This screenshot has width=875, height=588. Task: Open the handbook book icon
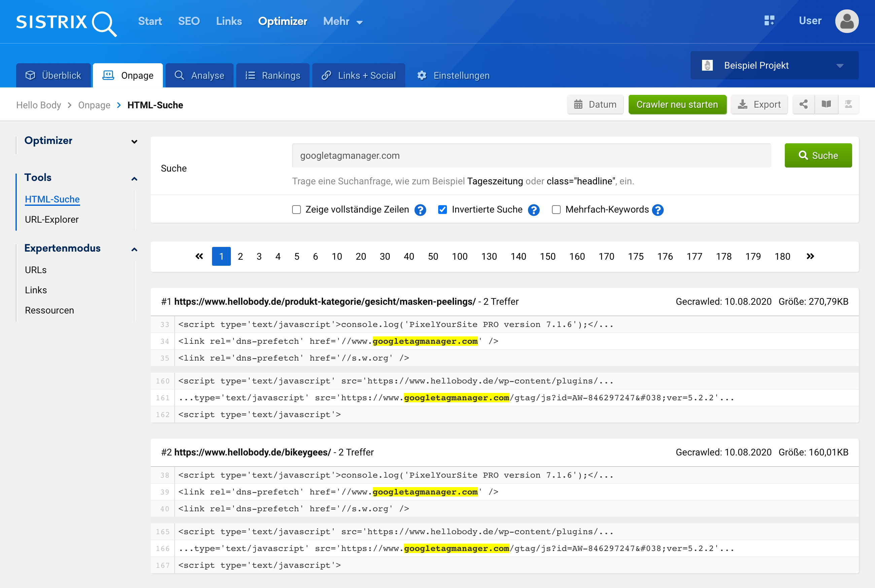point(826,104)
